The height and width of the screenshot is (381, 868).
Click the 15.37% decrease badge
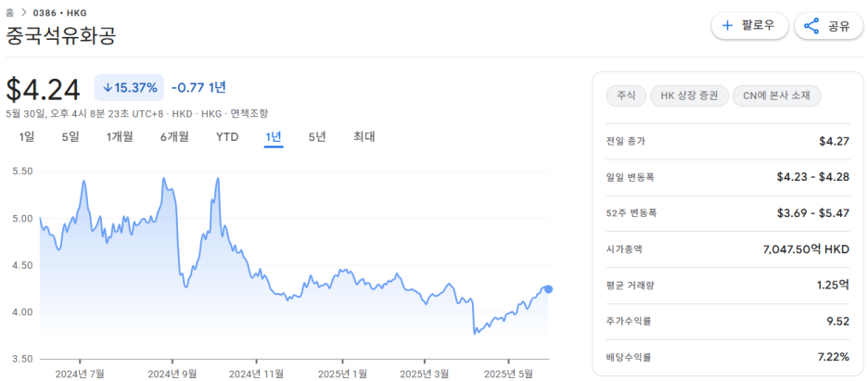pyautogui.click(x=130, y=87)
